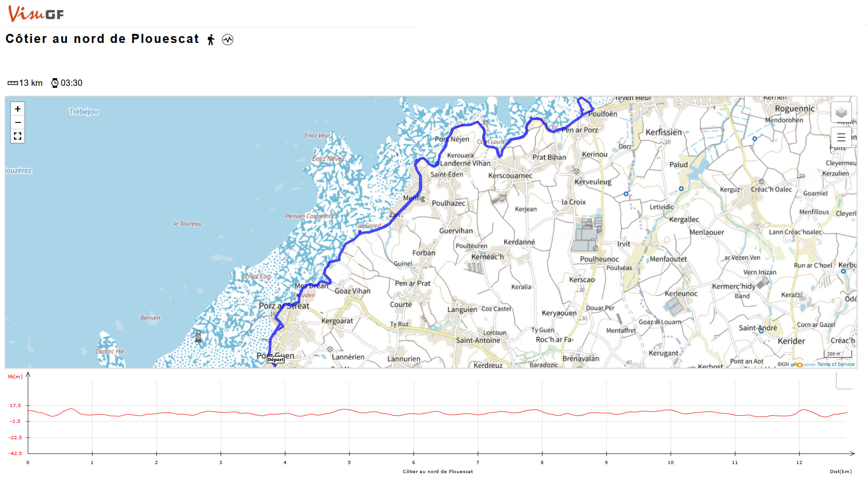Open the hamburger menu on map
The image size is (868, 488).
pos(841,137)
